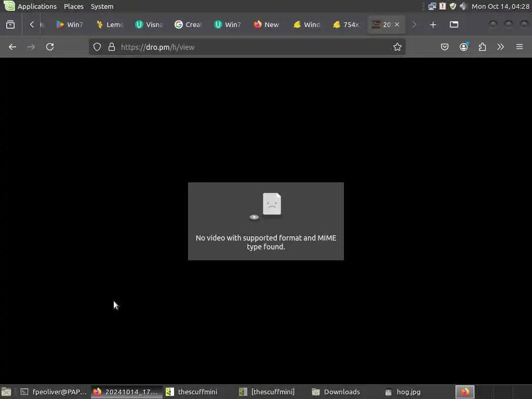This screenshot has width=532, height=399.
Task: Open the thescuffmini taskbar window
Action: 199,392
